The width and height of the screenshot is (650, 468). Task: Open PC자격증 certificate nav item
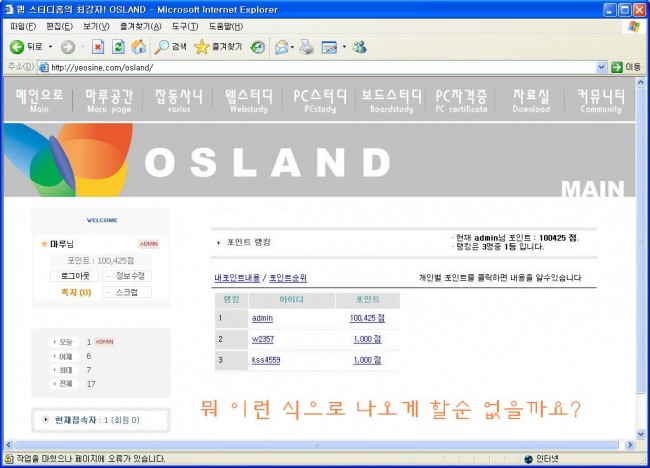[x=461, y=101]
